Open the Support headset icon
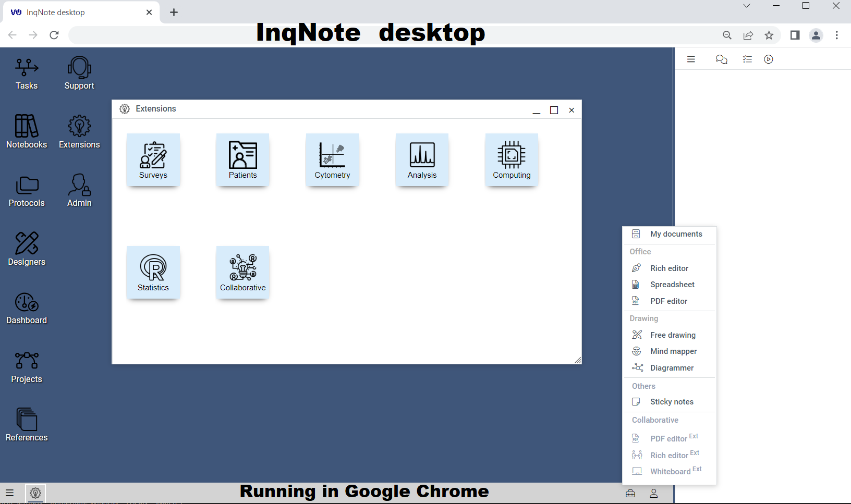Viewport: 851px width, 504px height. [79, 73]
